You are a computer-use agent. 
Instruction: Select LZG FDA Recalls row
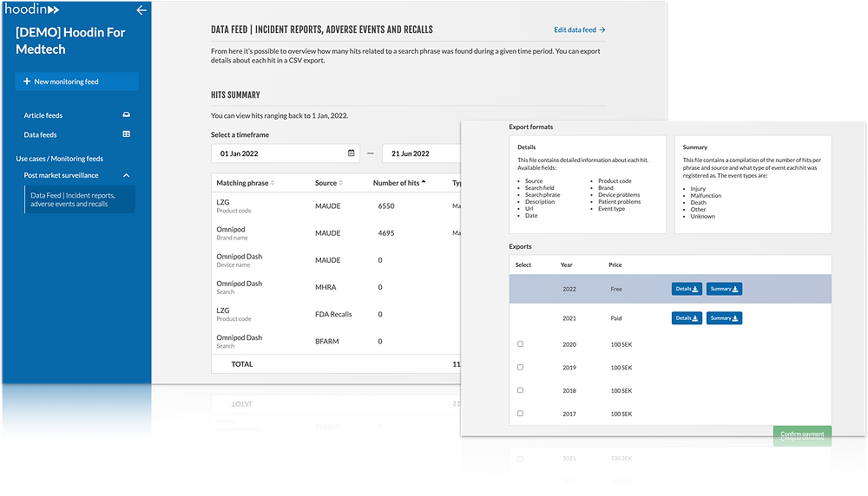point(335,314)
